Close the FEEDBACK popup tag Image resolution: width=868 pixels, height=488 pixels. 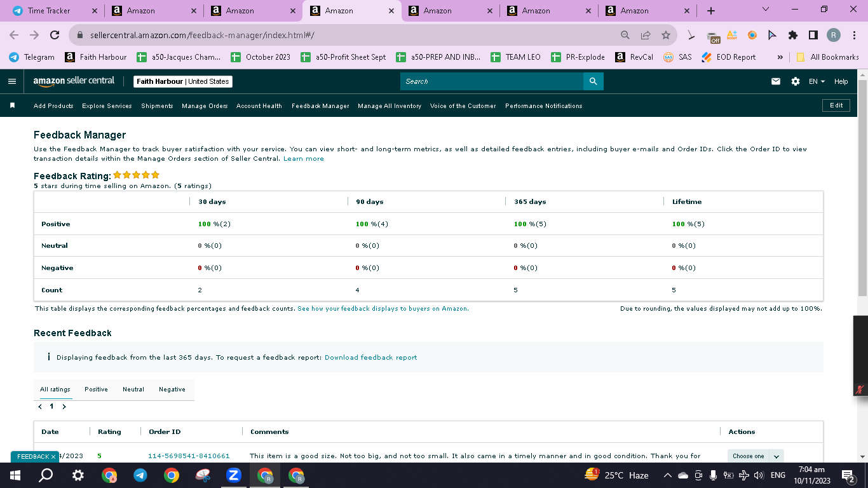coord(53,456)
